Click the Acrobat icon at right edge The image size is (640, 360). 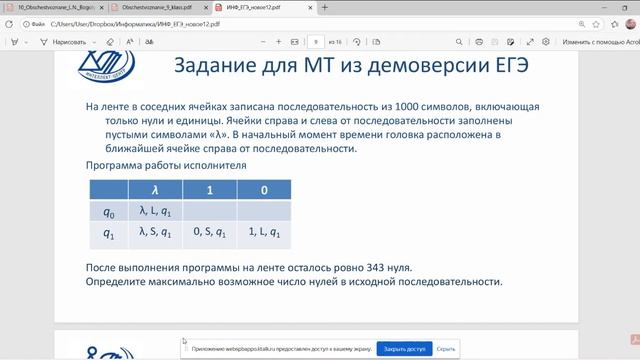pyautogui.click(x=635, y=340)
